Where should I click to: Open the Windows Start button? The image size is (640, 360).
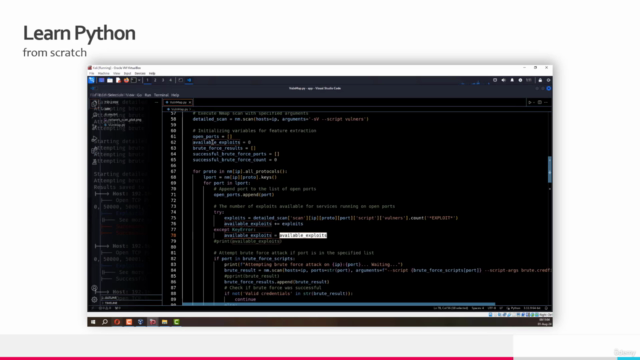pos(93,322)
